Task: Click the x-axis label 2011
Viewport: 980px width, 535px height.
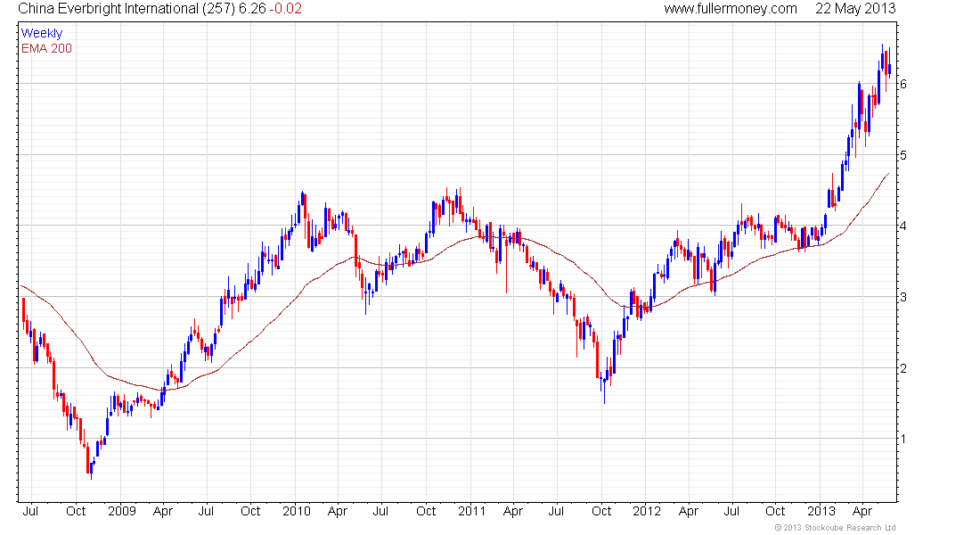Action: 471,511
